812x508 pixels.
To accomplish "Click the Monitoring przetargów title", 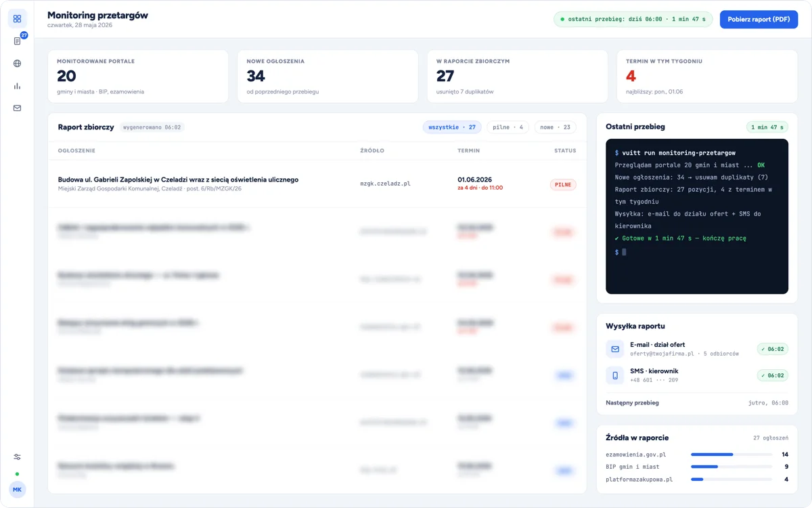I will point(97,15).
